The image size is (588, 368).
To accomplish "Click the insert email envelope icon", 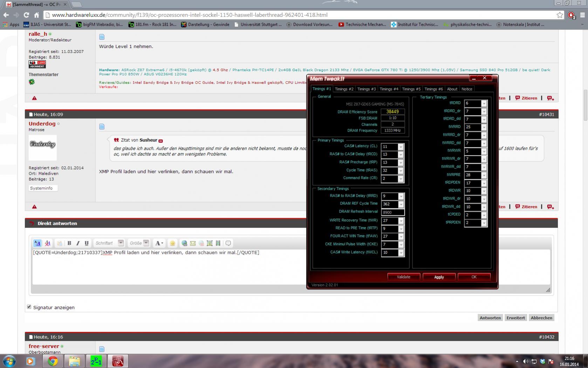I will click(193, 243).
